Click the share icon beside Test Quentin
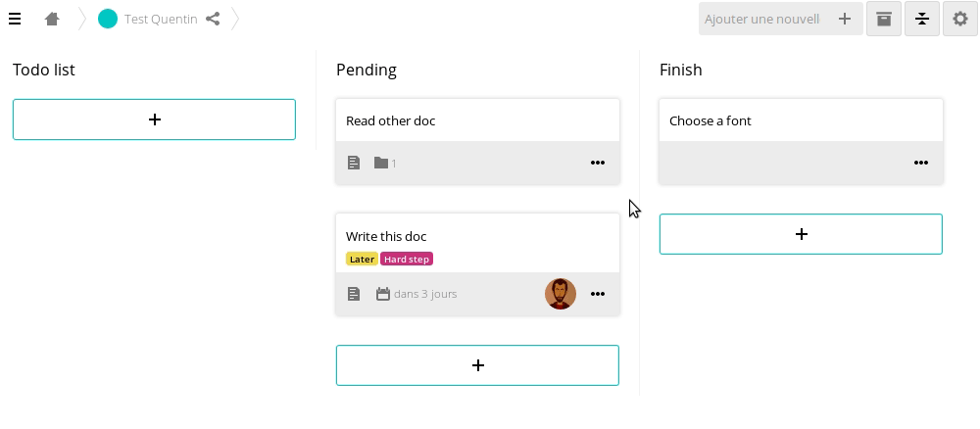This screenshot has height=429, width=980. tap(213, 19)
